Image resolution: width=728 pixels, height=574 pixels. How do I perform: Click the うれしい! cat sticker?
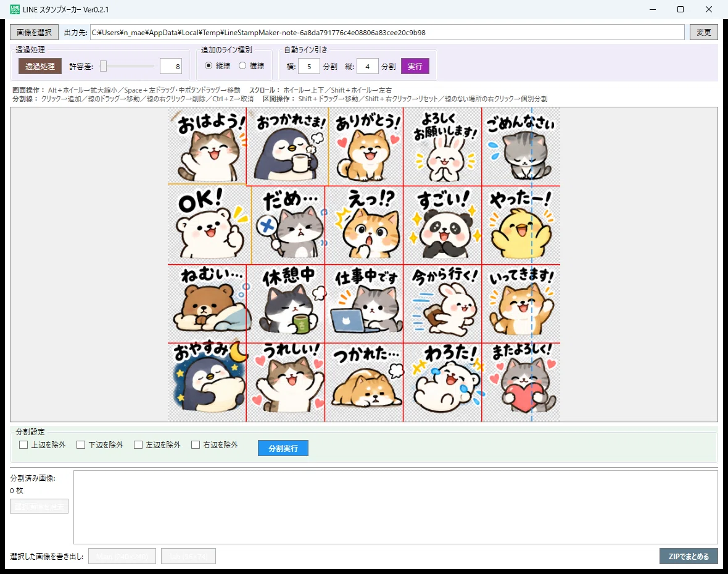286,382
